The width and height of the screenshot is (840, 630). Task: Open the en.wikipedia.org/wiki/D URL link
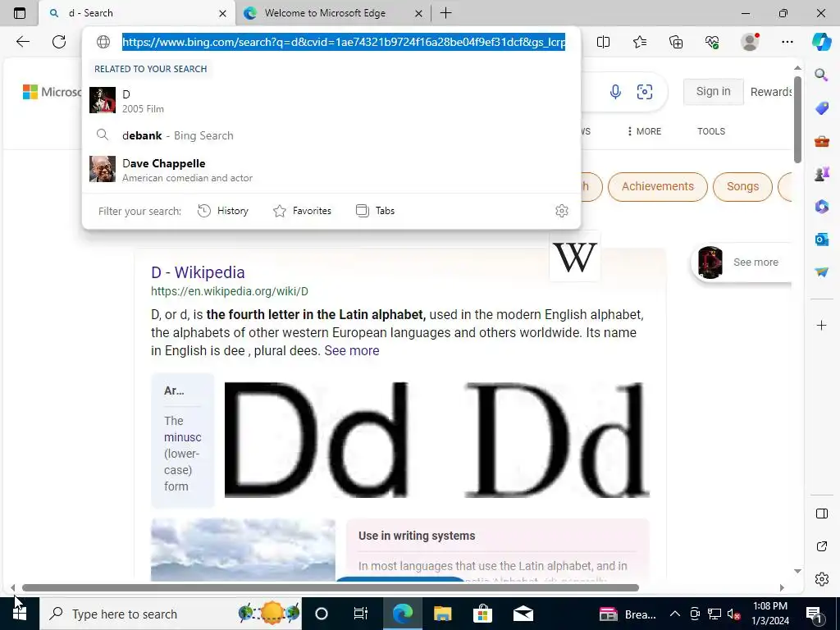click(230, 291)
